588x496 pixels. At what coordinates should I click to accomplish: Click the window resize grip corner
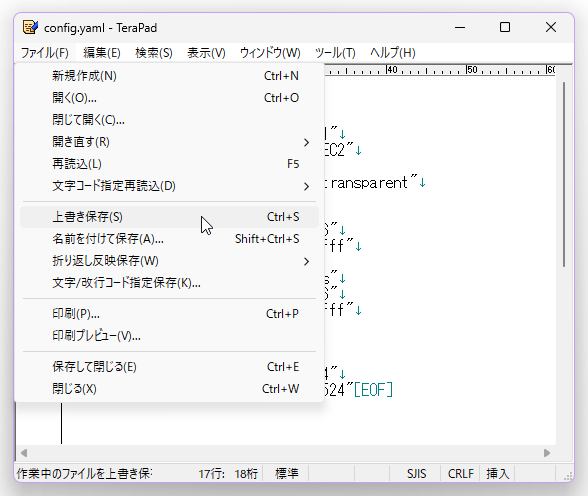click(x=568, y=476)
